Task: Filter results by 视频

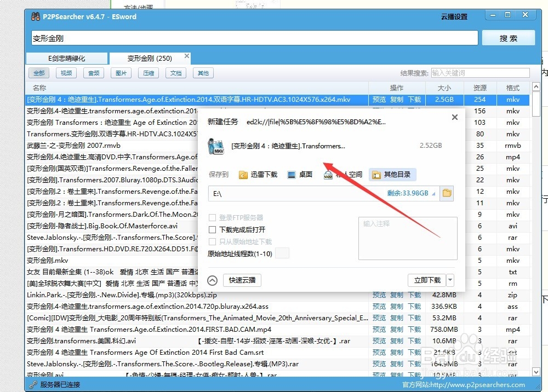Action: click(x=66, y=73)
